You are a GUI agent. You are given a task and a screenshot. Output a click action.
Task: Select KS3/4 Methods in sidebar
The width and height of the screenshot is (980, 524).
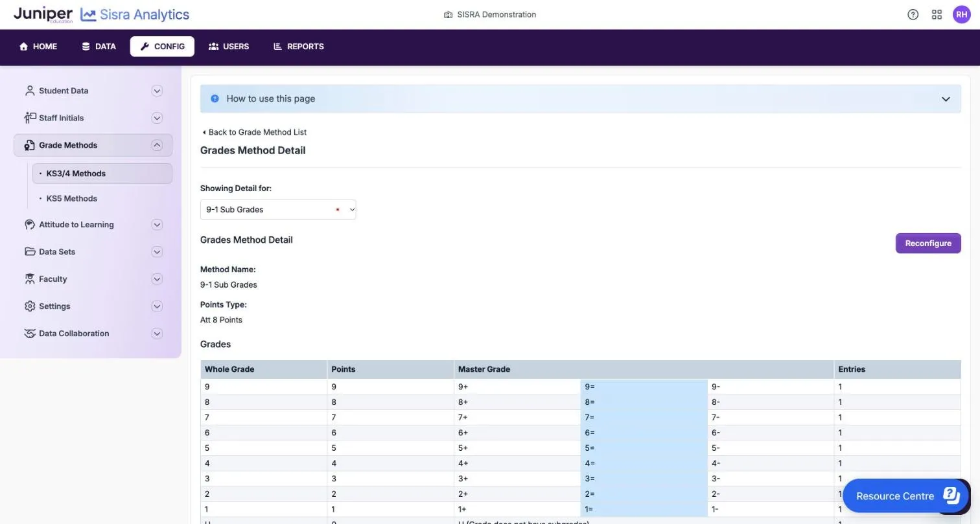coord(102,174)
